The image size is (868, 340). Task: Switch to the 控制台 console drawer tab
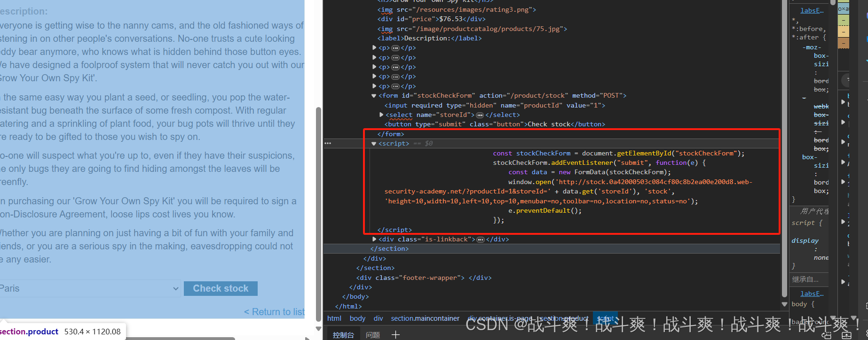(343, 334)
